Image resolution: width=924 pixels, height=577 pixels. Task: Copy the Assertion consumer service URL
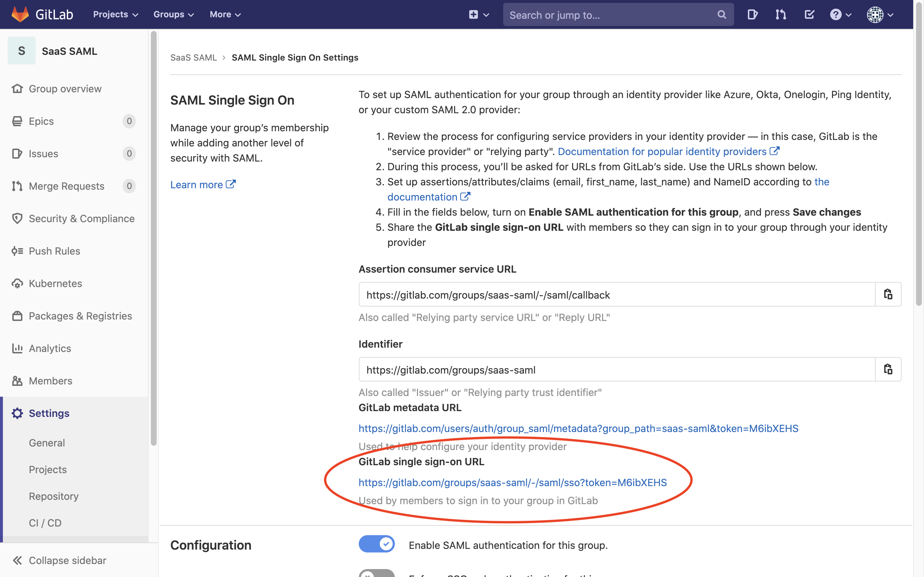tap(888, 294)
